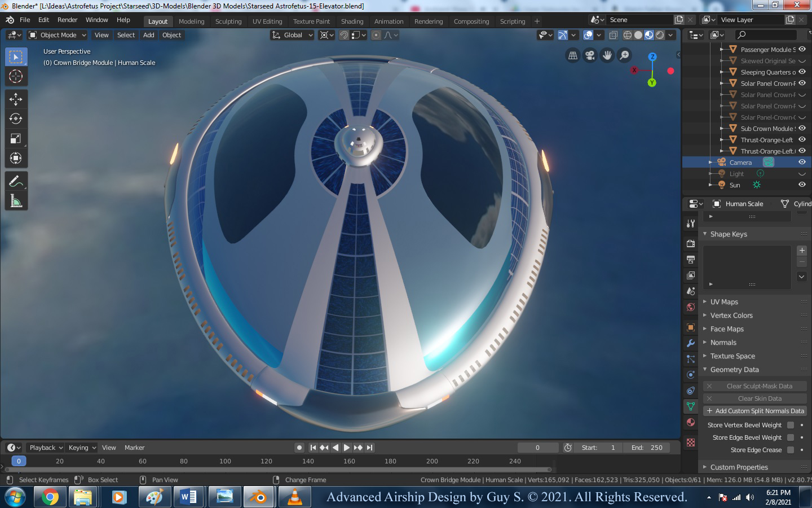Image resolution: width=812 pixels, height=508 pixels.
Task: Toggle camera view in viewport
Action: pyautogui.click(x=590, y=55)
